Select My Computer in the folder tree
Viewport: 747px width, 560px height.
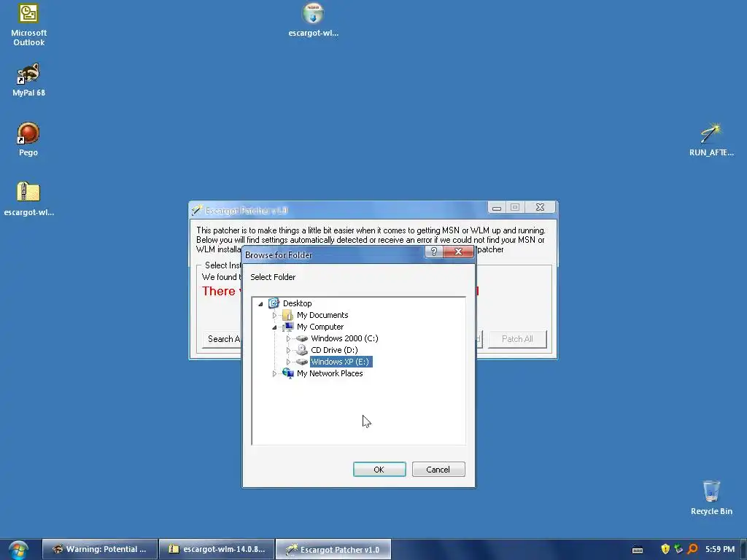click(x=320, y=327)
